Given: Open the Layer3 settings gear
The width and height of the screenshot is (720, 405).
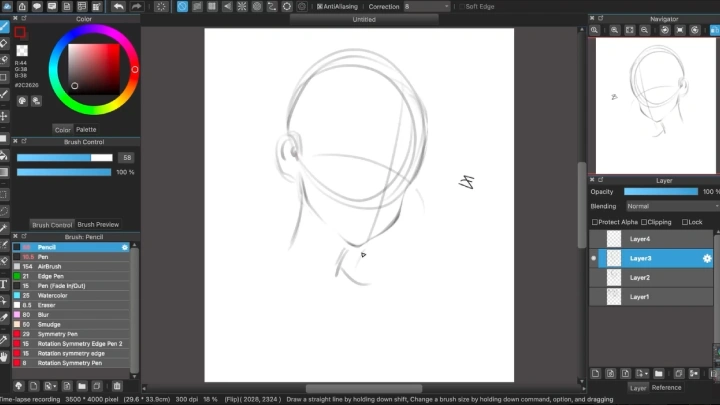Looking at the screenshot, I should [x=707, y=258].
